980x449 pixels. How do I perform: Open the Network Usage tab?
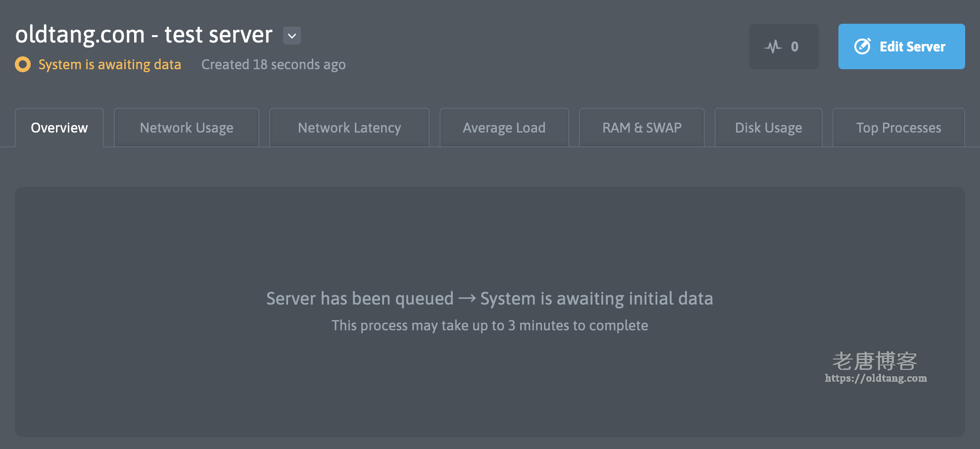tap(187, 128)
